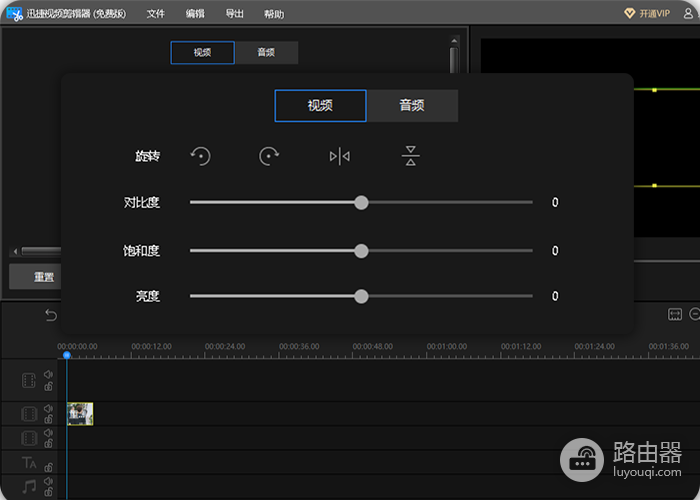Lock the music note track
The width and height of the screenshot is (700, 500).
48,492
